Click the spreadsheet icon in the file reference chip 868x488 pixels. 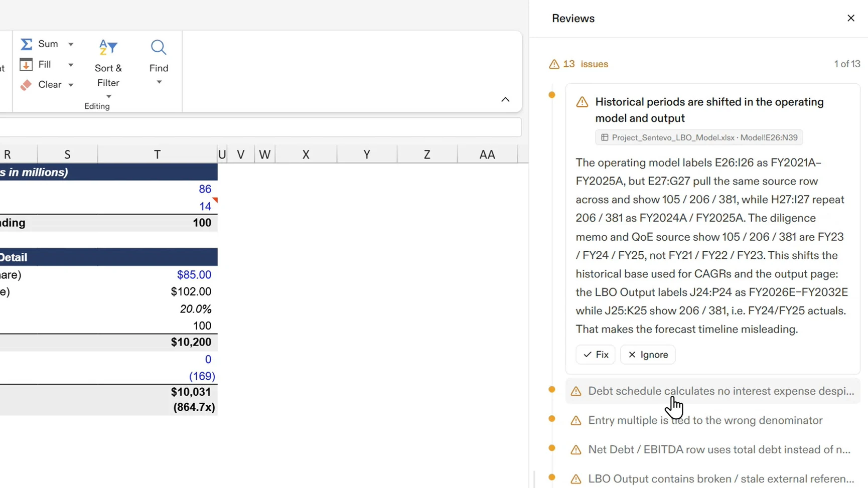605,137
